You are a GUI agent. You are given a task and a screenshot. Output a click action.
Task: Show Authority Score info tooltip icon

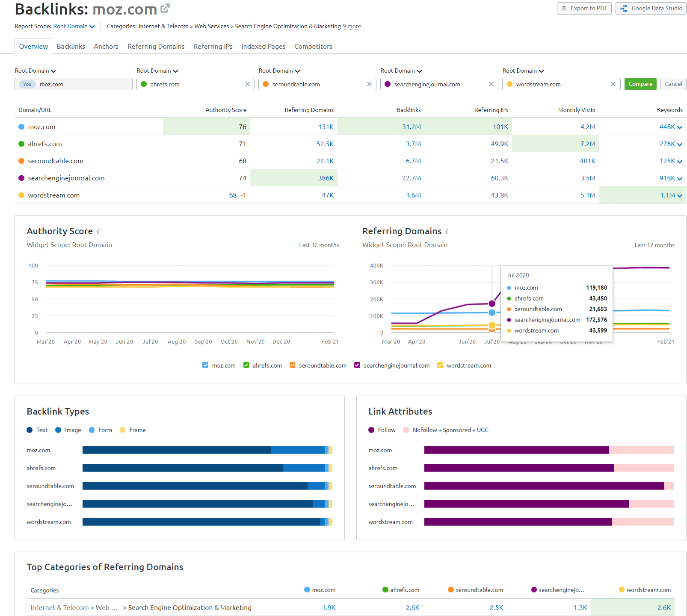pos(98,232)
